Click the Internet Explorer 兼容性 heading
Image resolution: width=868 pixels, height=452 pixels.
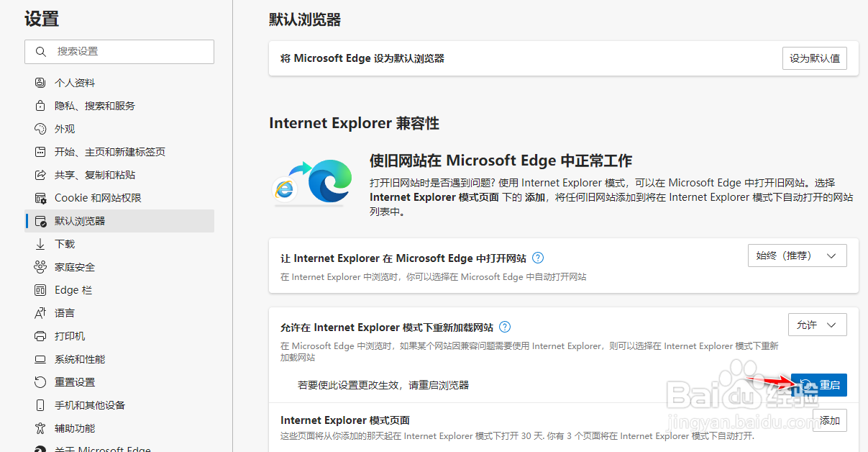tap(354, 123)
